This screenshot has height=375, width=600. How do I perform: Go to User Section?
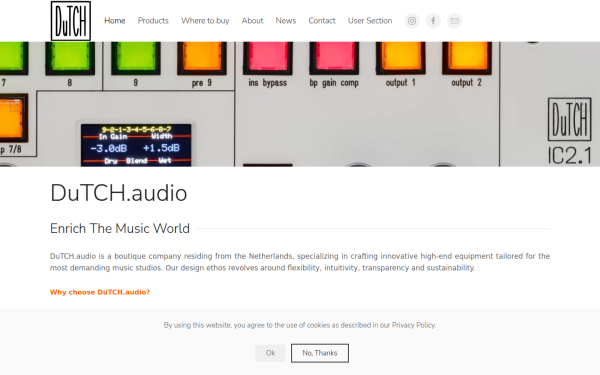click(x=370, y=21)
